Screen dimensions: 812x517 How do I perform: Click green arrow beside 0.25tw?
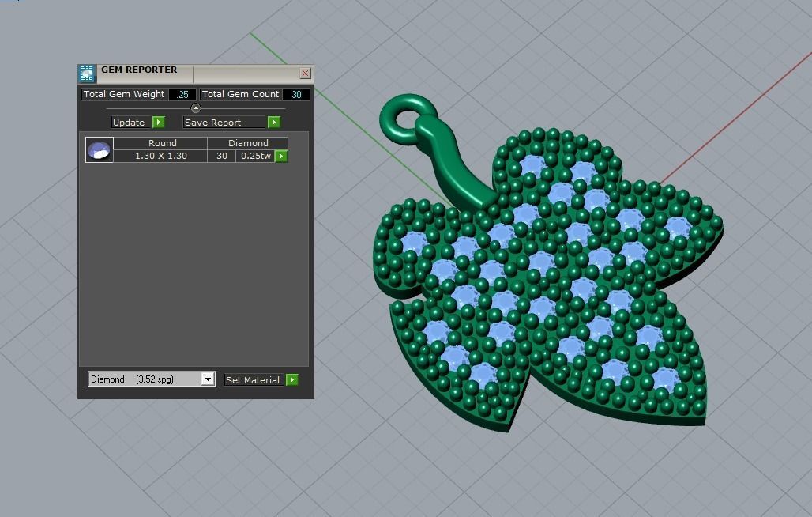point(281,156)
